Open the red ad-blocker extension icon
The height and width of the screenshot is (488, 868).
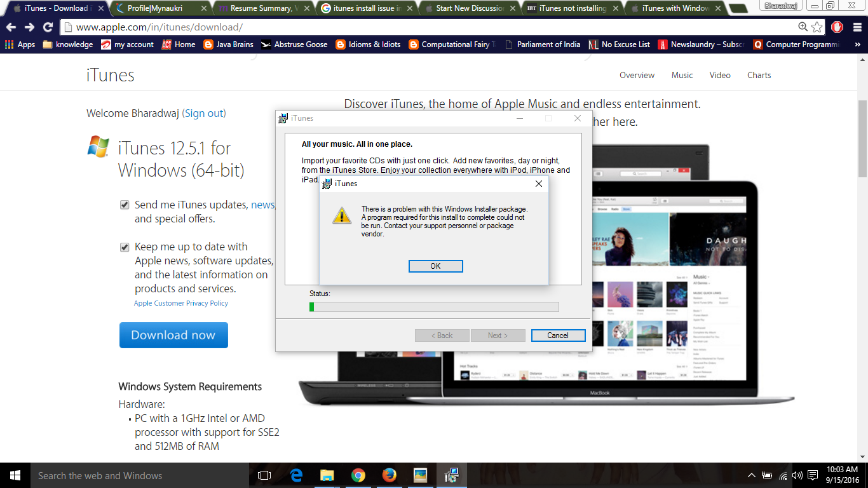point(837,27)
